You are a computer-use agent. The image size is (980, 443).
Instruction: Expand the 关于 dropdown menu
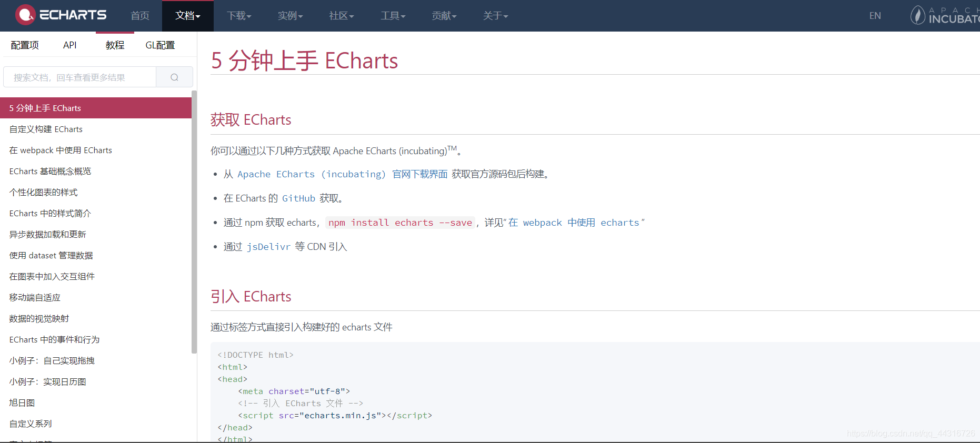(495, 16)
